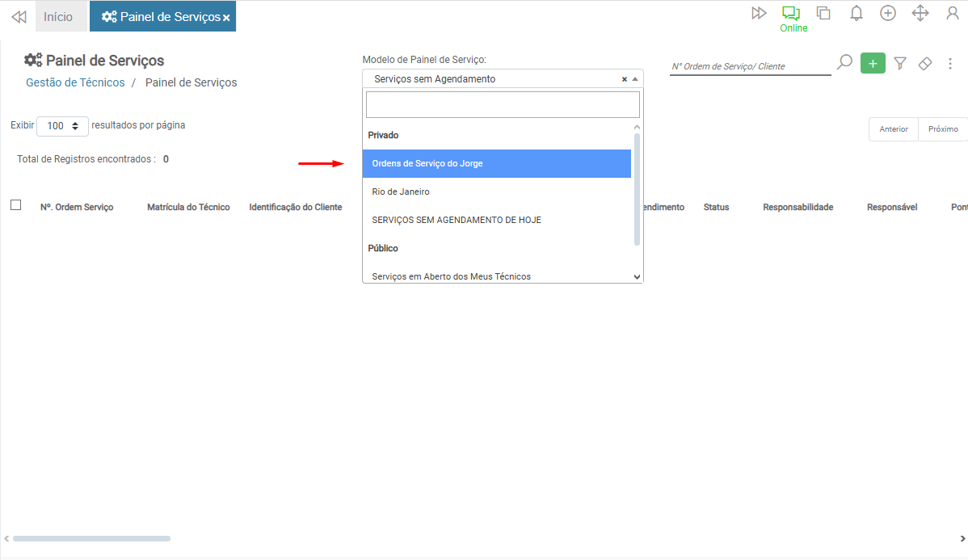Collapse the Modelo de Painel de Serviço dropdown
968x560 pixels.
click(x=635, y=79)
